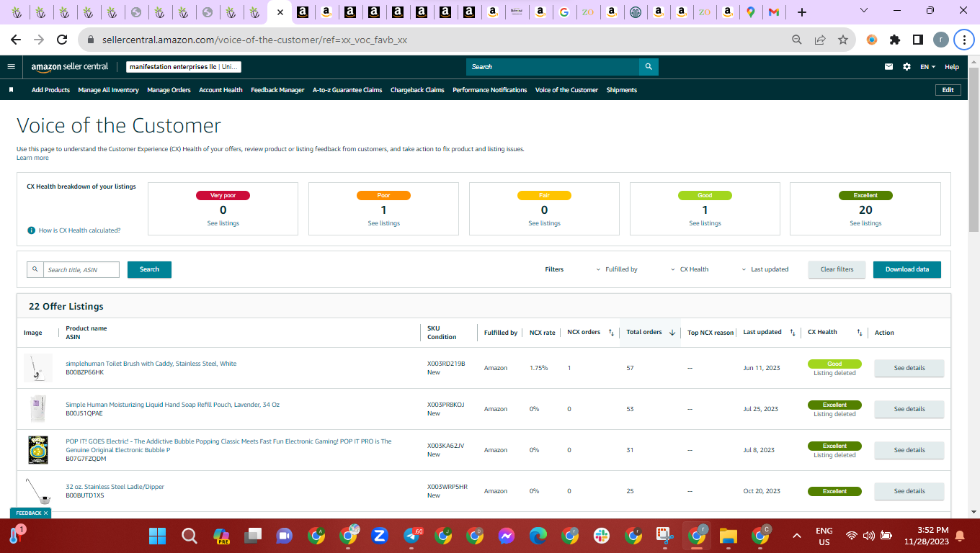980x553 pixels.
Task: Open Add Products in the navigation bar
Action: coord(50,90)
